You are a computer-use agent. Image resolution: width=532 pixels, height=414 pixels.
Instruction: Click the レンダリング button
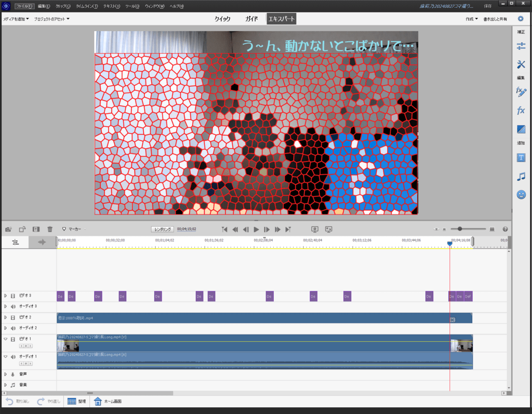pyautogui.click(x=162, y=229)
